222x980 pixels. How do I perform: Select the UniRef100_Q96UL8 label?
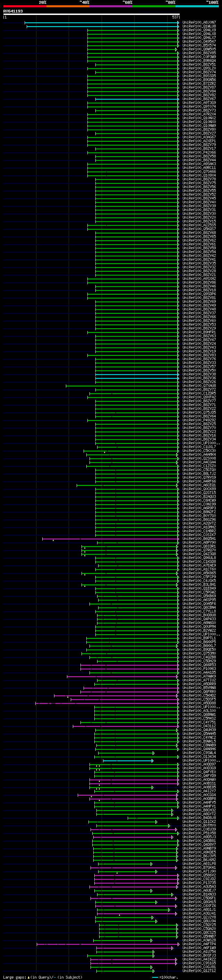(199, 558)
